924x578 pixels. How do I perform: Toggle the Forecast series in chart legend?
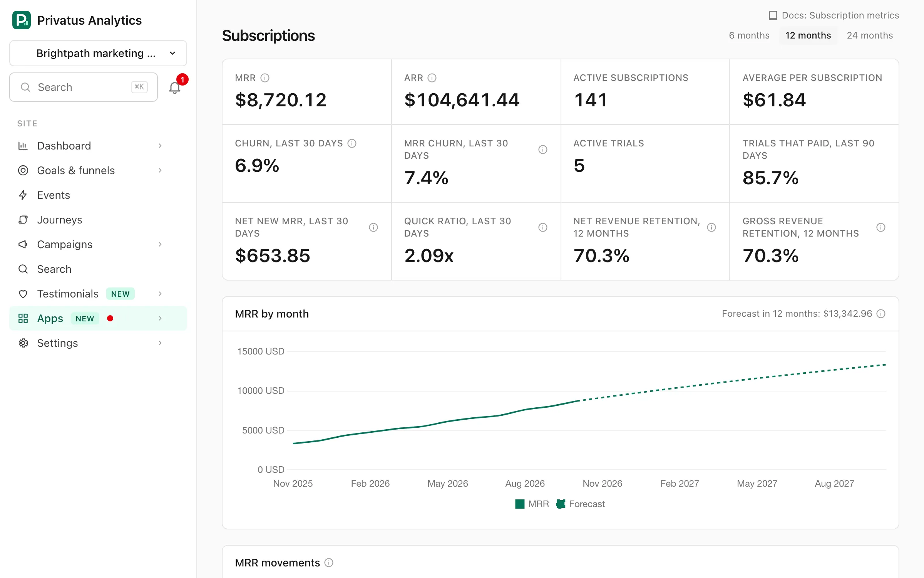tap(581, 504)
